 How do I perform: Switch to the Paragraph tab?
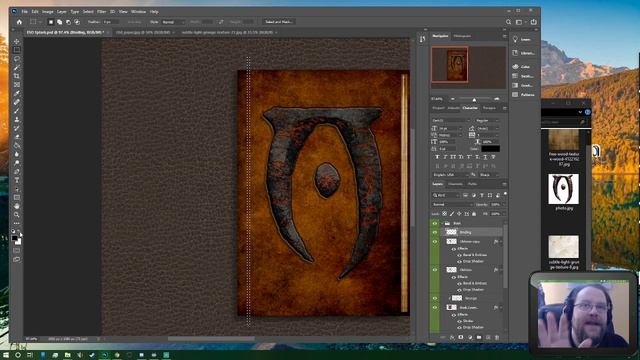489,108
